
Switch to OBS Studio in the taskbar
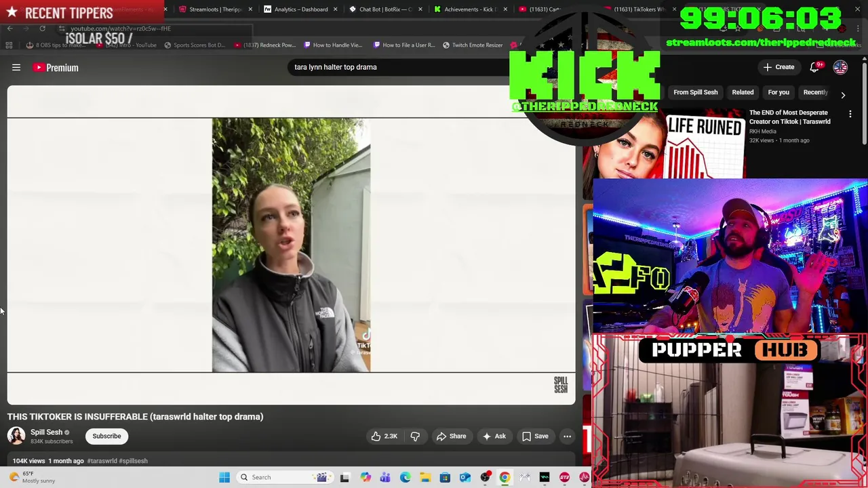tap(485, 477)
